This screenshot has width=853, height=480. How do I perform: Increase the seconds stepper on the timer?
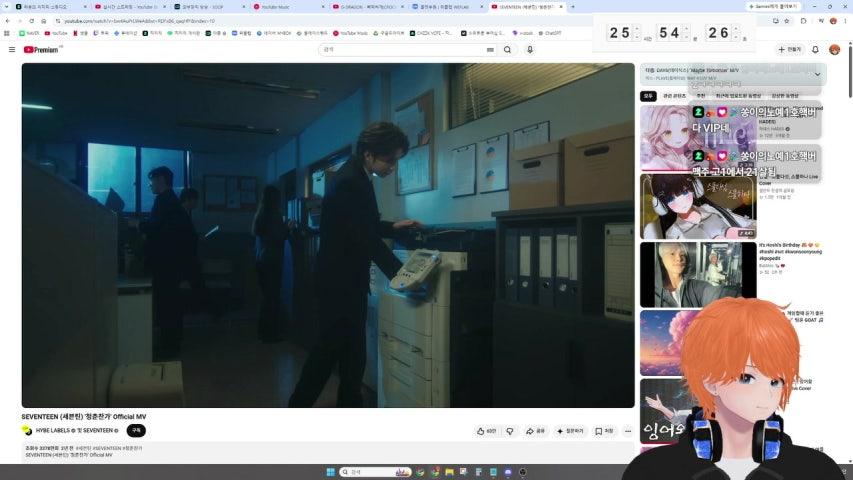coord(736,29)
